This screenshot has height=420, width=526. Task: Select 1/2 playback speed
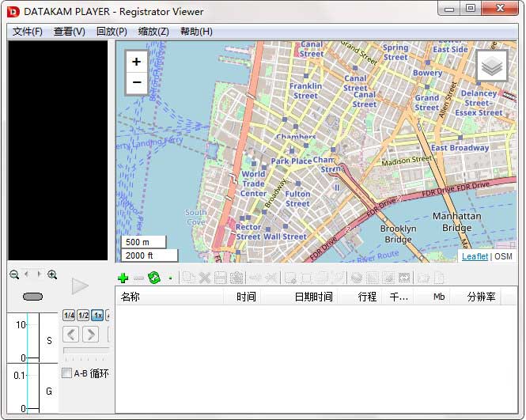tap(83, 316)
